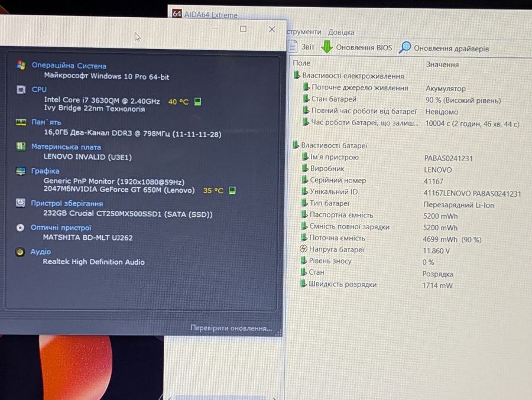Click the LENOVO INVALID (U3E1) text
Image resolution: width=532 pixels, height=400 pixels.
87,157
